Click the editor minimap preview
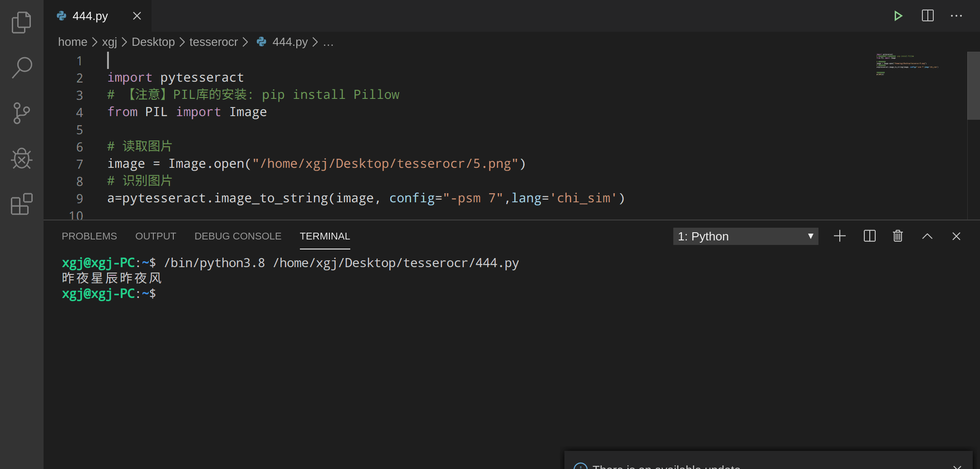Image resolution: width=980 pixels, height=469 pixels. point(907,65)
